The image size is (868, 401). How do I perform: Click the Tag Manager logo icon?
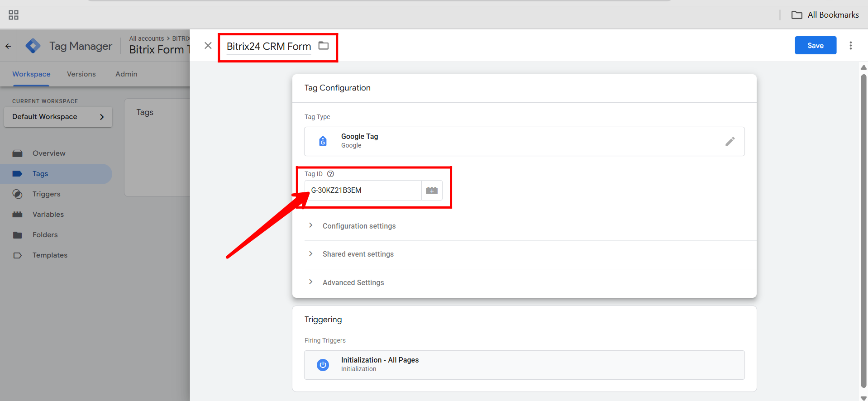(33, 46)
